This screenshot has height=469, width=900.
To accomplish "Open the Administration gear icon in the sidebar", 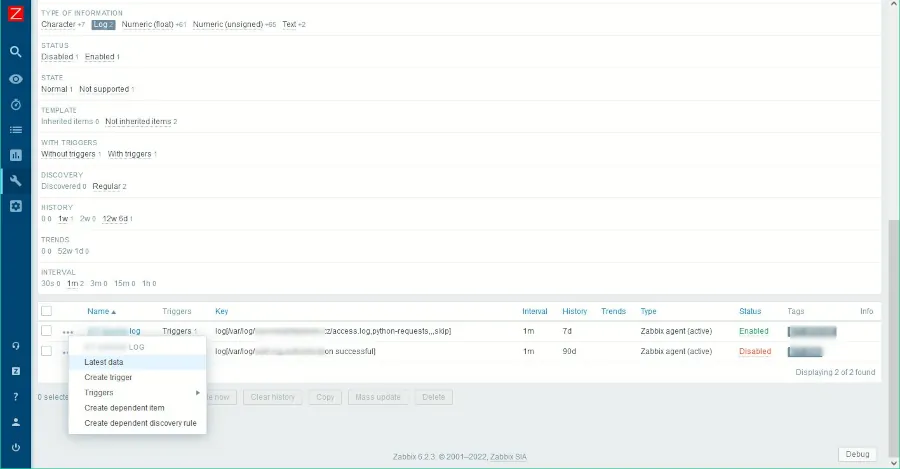I will pos(15,206).
